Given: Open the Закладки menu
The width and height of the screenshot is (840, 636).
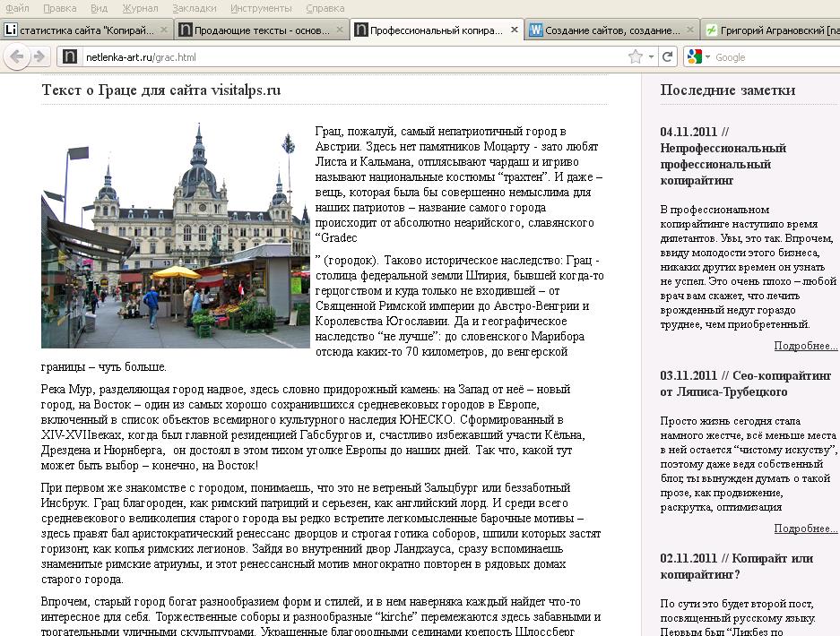Looking at the screenshot, I should click(x=195, y=8).
